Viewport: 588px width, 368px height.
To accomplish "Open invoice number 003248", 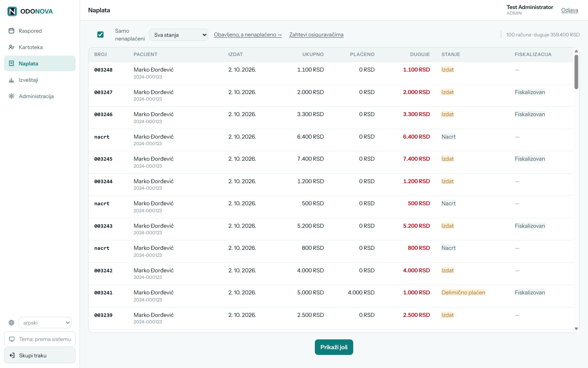I will tap(103, 70).
